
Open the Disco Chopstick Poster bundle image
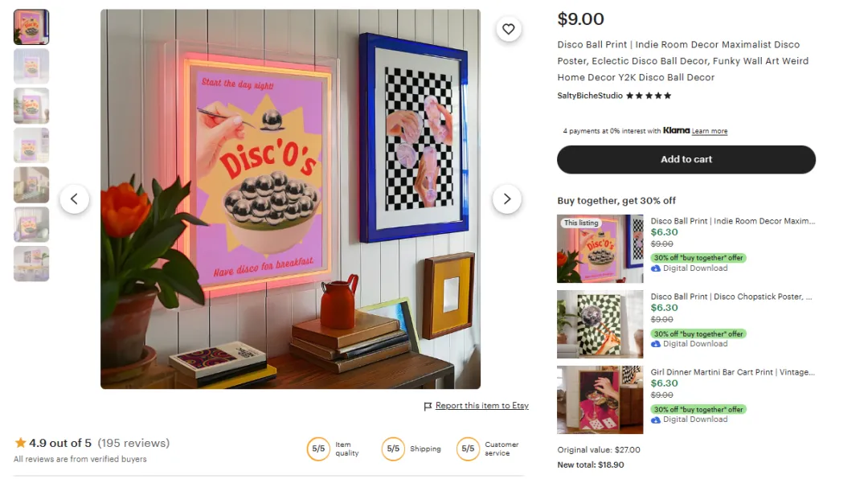600,325
